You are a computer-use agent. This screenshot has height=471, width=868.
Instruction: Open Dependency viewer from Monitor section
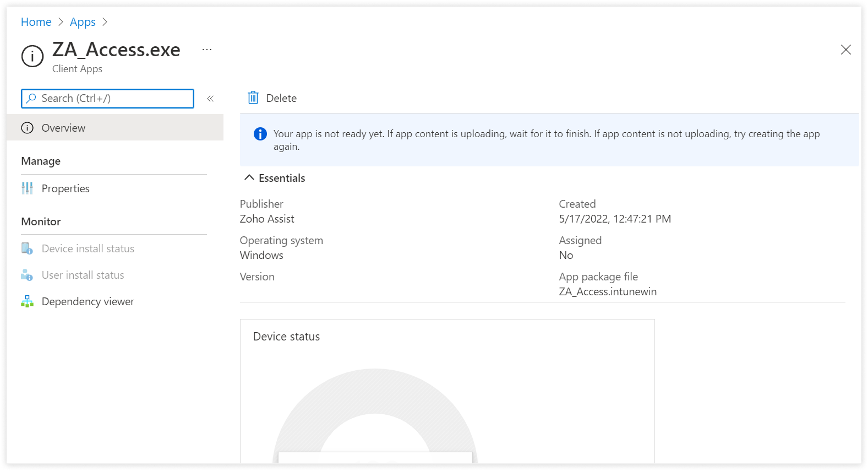click(x=88, y=301)
